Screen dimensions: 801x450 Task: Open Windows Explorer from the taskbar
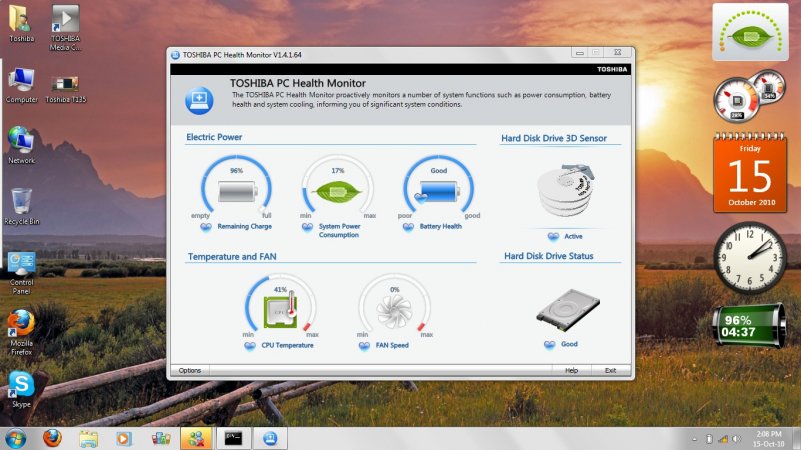click(x=88, y=438)
